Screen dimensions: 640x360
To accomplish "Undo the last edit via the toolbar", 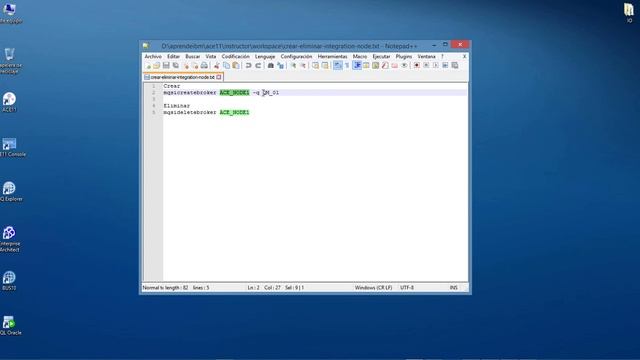I will click(x=248, y=66).
